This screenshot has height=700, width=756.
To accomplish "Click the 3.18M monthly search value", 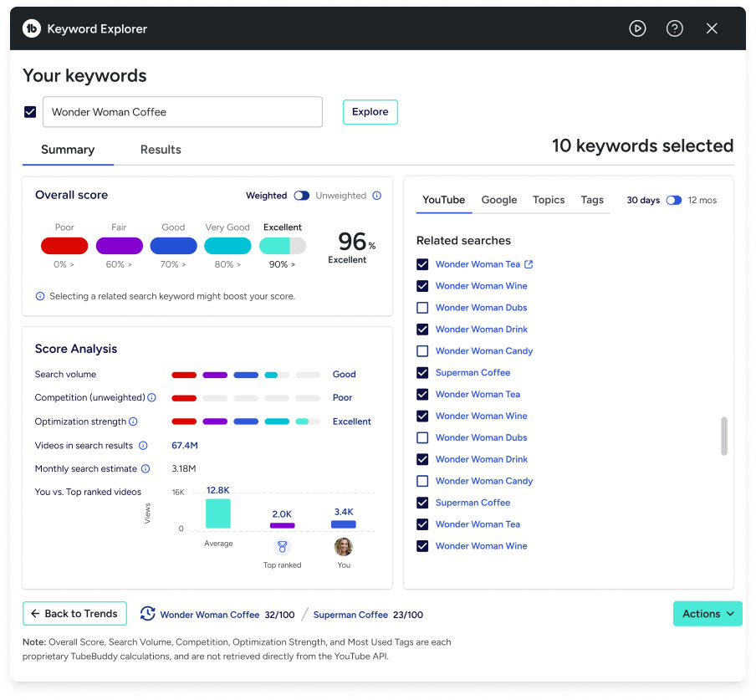I will 184,468.
